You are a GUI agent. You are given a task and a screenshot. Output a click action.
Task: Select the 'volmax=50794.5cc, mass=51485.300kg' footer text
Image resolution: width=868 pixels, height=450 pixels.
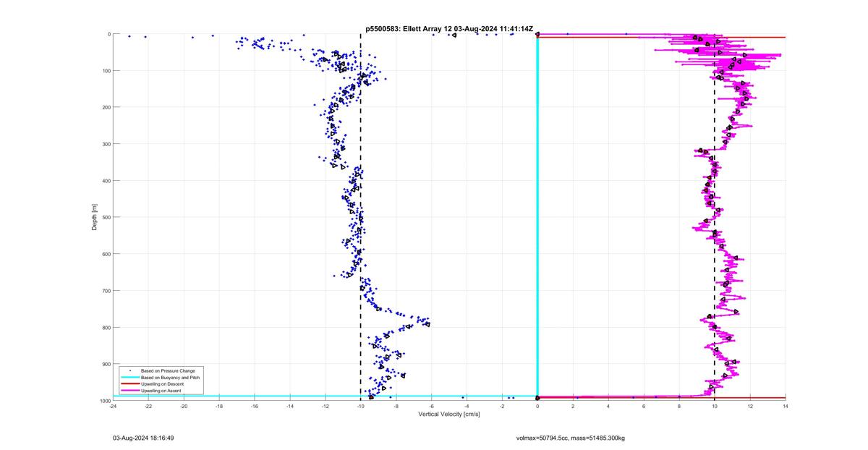pos(570,438)
